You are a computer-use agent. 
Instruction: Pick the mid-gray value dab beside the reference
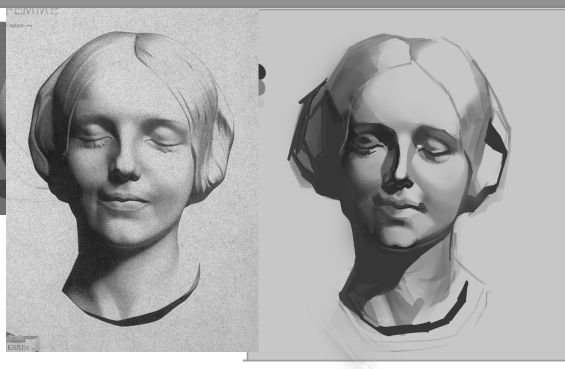tap(262, 88)
